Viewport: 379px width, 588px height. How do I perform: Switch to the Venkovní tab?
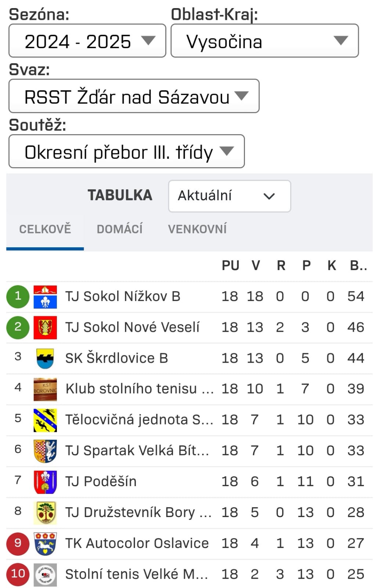[197, 229]
